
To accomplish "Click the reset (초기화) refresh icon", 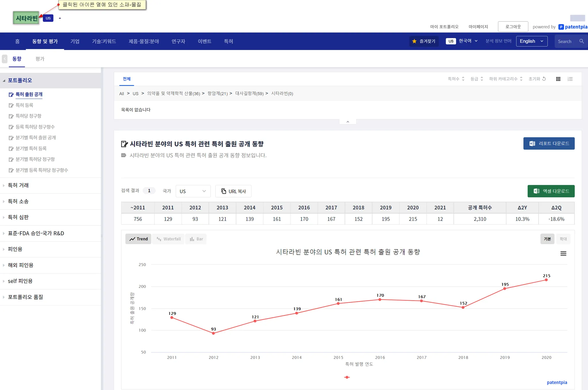I will point(544,79).
